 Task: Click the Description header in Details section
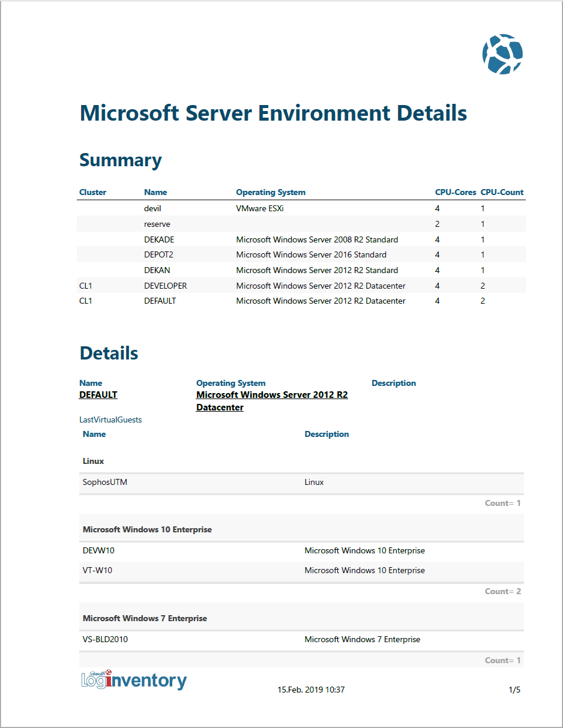point(394,383)
